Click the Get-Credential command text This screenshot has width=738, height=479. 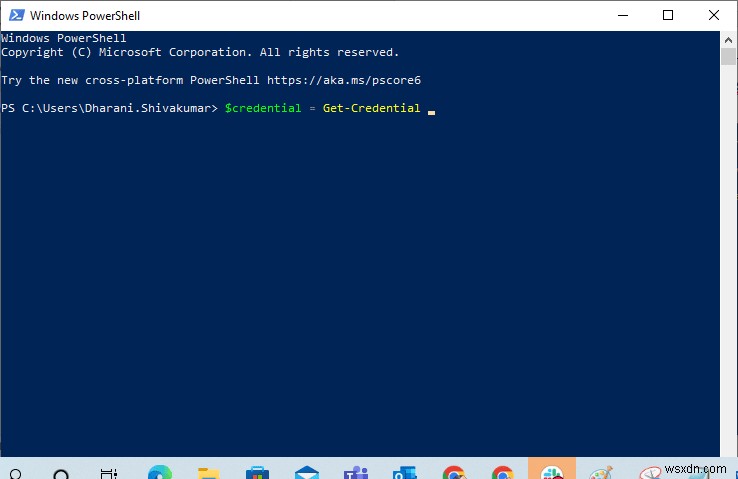click(x=371, y=108)
